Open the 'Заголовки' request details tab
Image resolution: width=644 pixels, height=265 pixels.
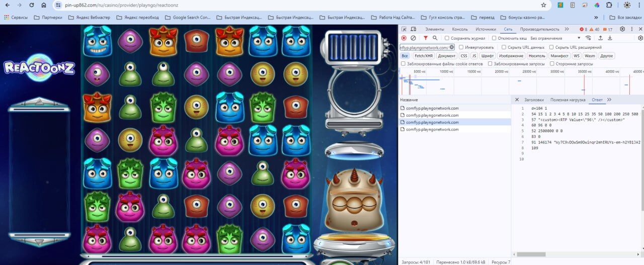(534, 100)
